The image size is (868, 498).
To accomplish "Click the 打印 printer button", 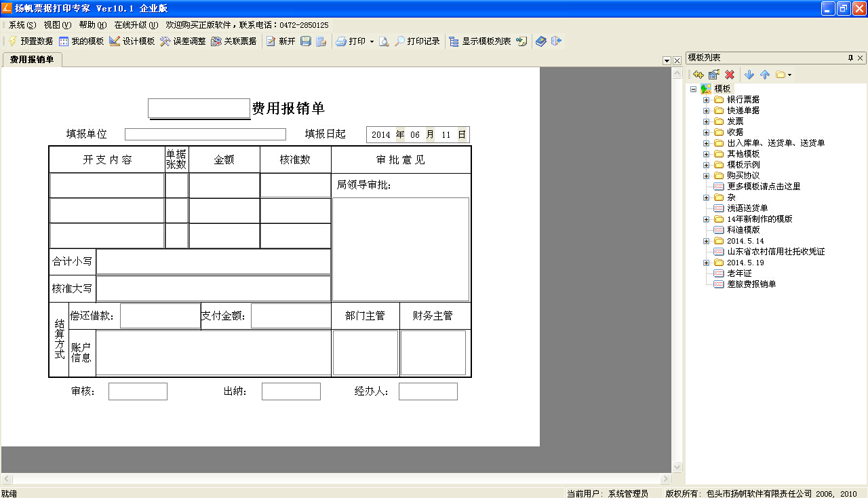I will [351, 41].
